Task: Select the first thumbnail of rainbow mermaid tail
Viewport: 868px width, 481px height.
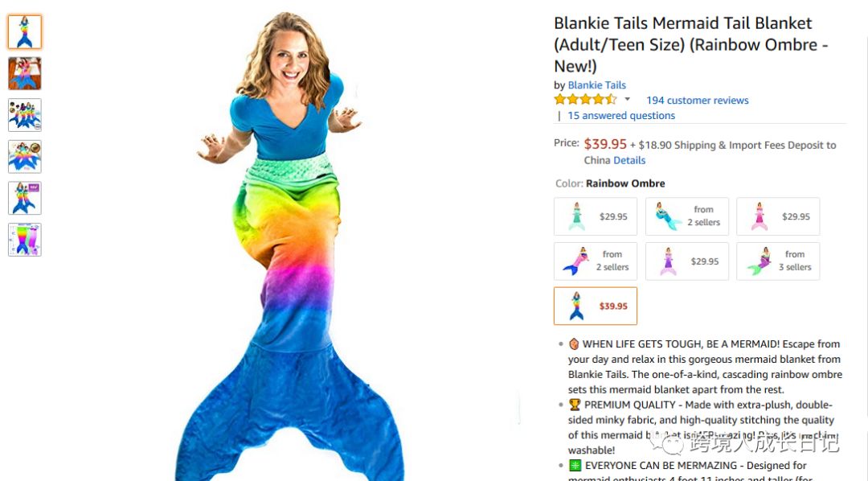Action: point(25,32)
